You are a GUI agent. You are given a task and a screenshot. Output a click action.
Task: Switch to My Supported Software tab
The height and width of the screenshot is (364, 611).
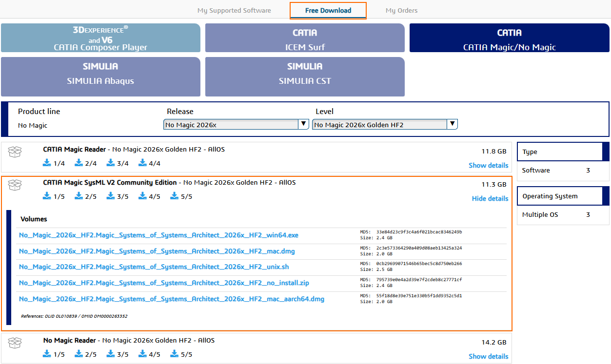pos(234,10)
